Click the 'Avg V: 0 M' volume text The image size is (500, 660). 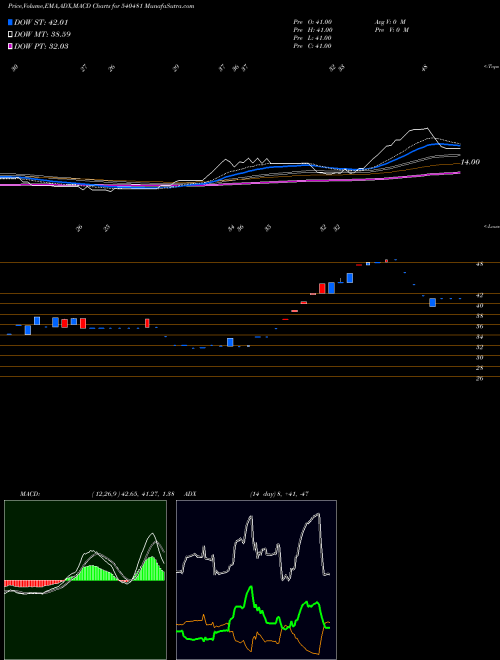click(389, 21)
